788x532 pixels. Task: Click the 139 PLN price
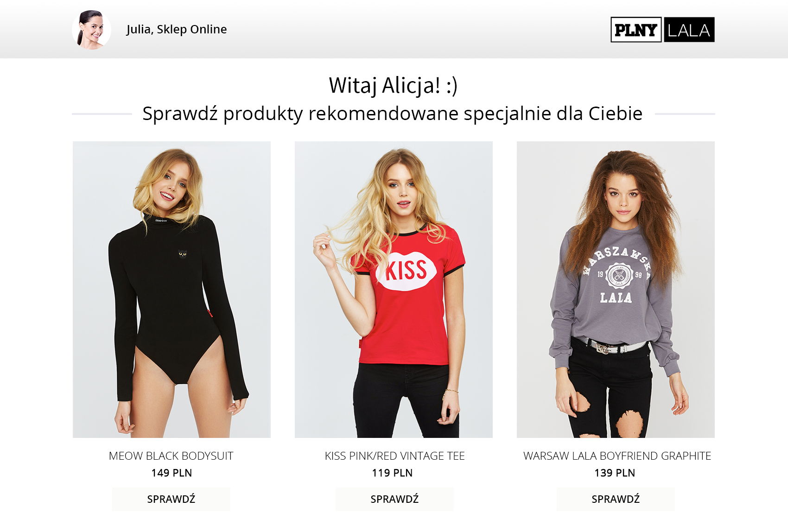pyautogui.click(x=615, y=473)
